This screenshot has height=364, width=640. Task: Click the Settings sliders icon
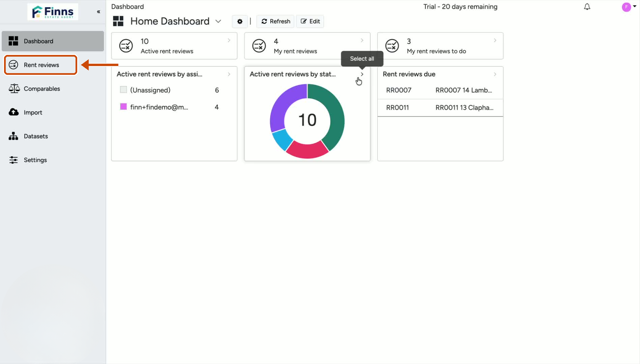coord(13,160)
